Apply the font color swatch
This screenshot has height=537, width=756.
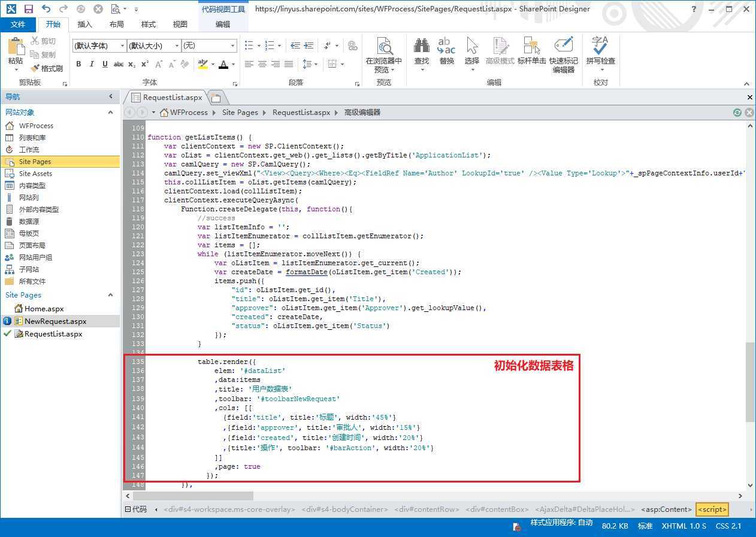coord(223,64)
